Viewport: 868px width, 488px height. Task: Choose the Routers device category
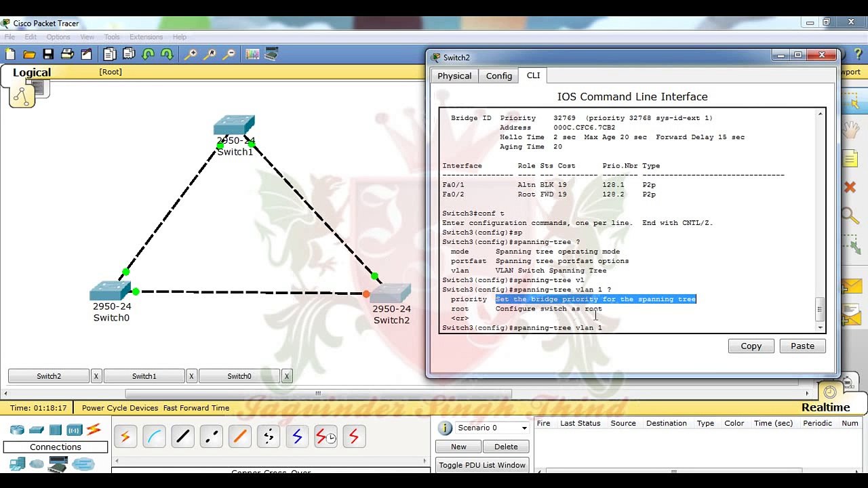17,430
